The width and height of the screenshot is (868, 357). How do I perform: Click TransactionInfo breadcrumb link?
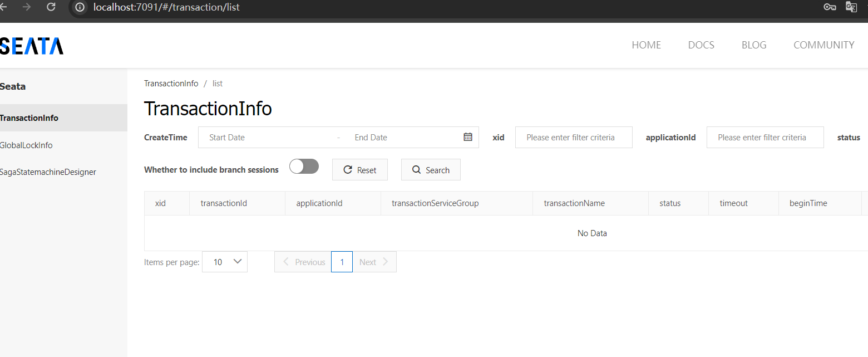[x=171, y=84]
